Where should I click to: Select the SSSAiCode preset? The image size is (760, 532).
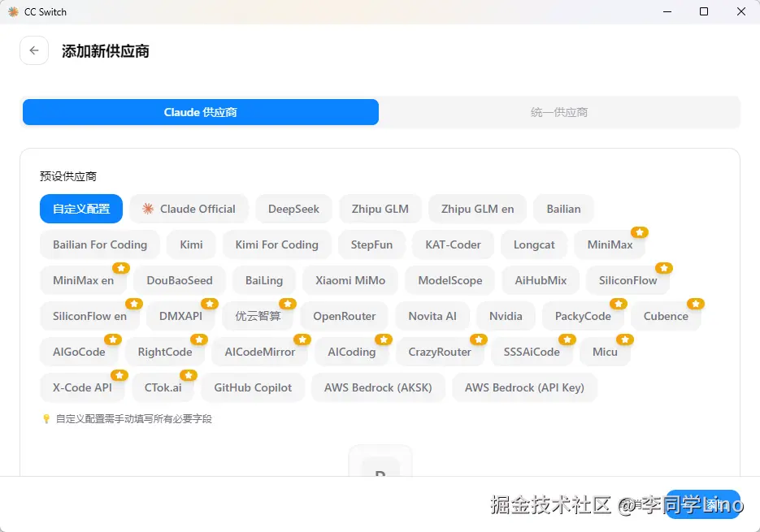[532, 353]
